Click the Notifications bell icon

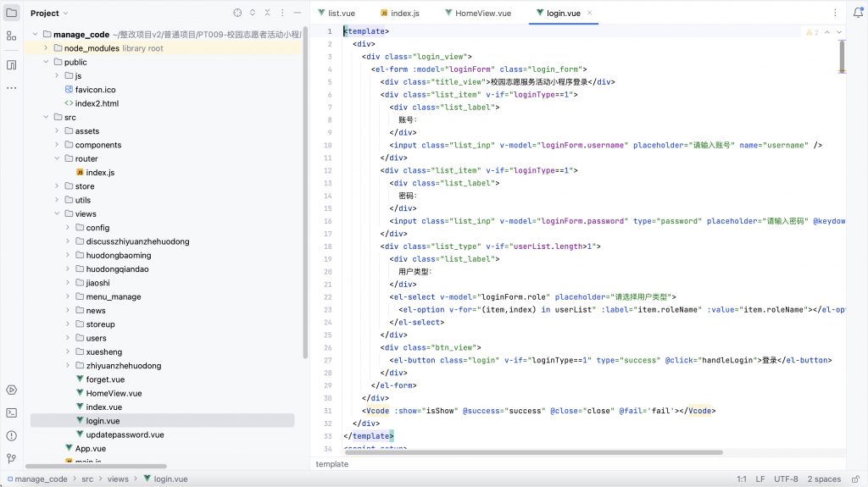click(x=858, y=13)
